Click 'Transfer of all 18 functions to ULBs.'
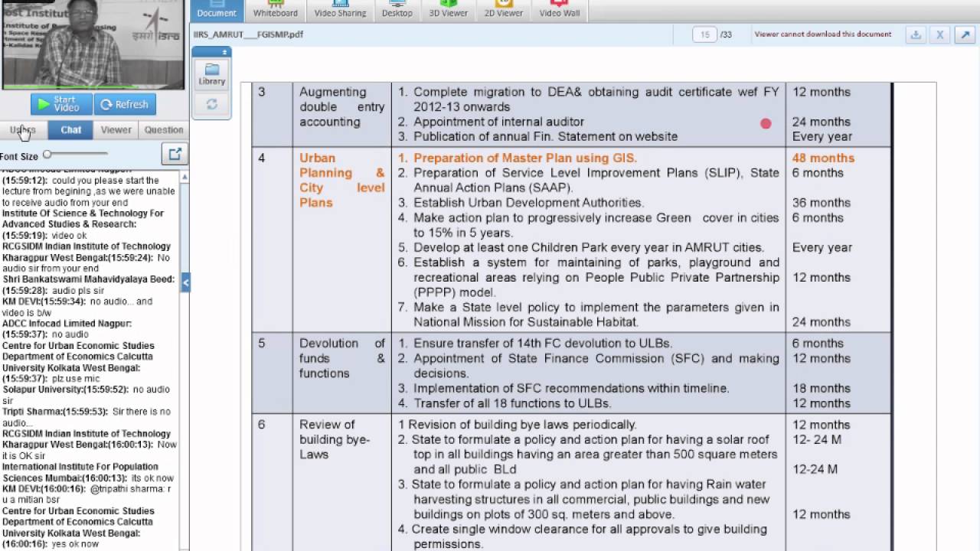The height and width of the screenshot is (551, 980). 512,403
